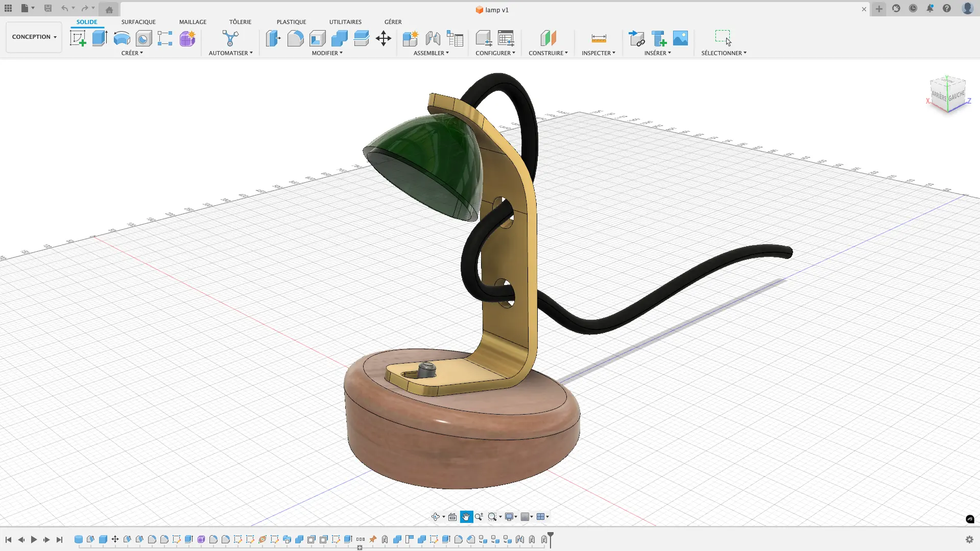
Task: Switch to the SURFACIQUE tab
Action: 138,22
